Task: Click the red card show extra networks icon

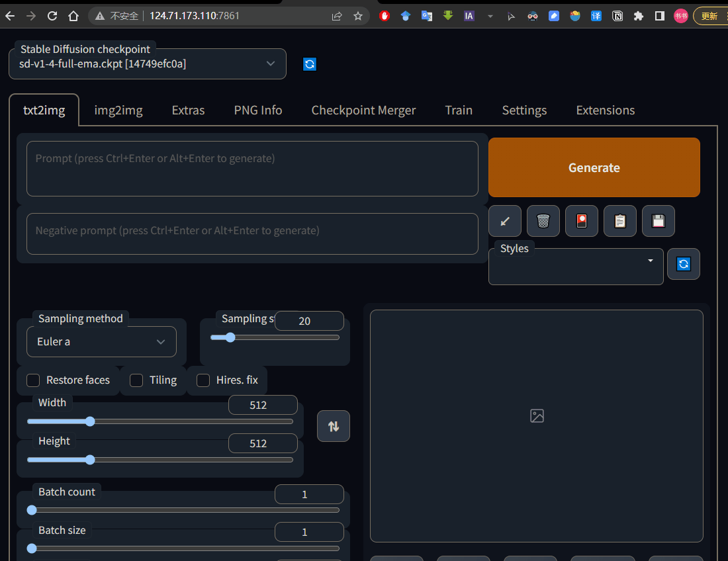Action: 582,221
